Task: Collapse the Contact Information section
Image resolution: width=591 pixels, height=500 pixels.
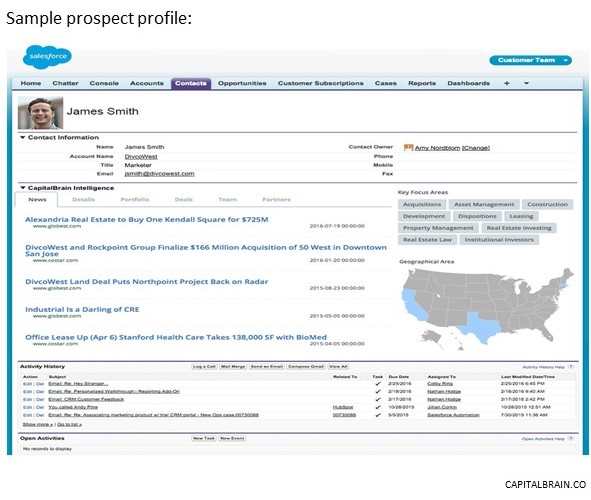Action: pos(23,138)
